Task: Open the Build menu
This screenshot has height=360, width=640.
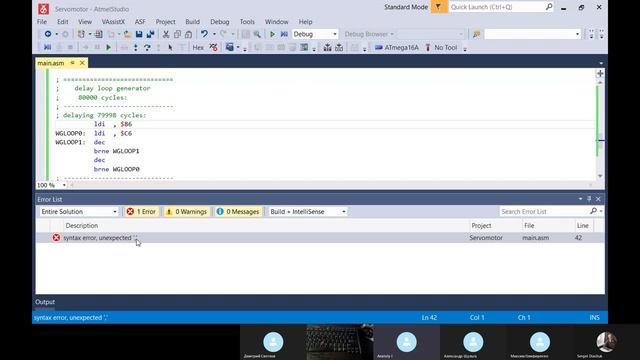Action: click(x=192, y=22)
